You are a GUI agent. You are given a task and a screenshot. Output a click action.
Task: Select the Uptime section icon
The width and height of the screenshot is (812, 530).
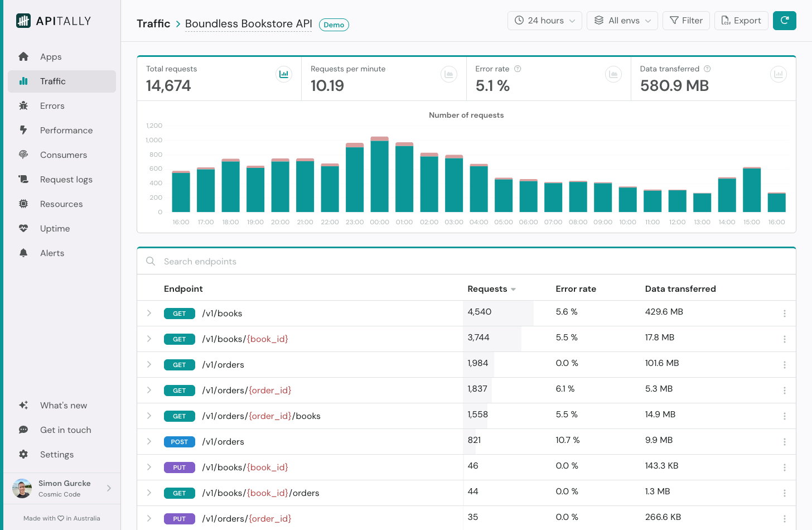[x=24, y=228]
